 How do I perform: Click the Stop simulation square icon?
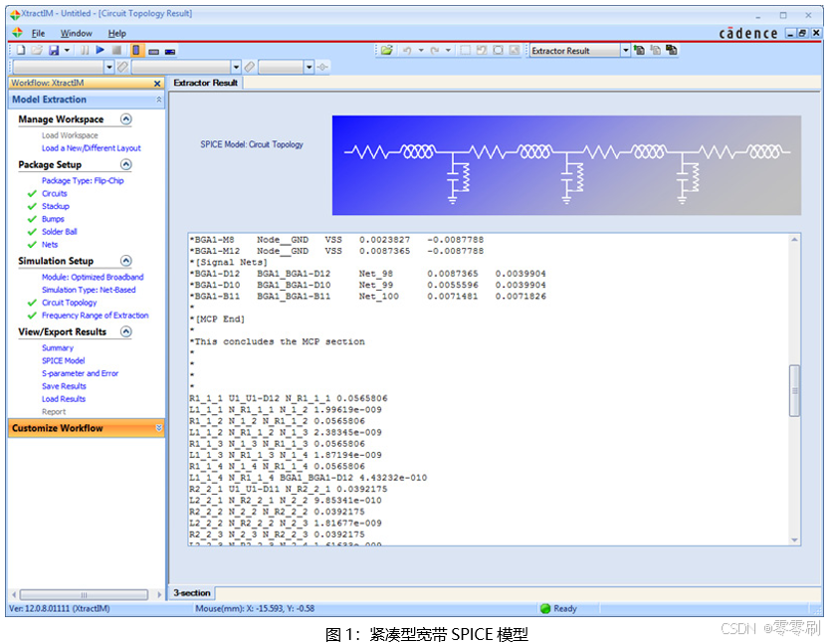pyautogui.click(x=116, y=51)
